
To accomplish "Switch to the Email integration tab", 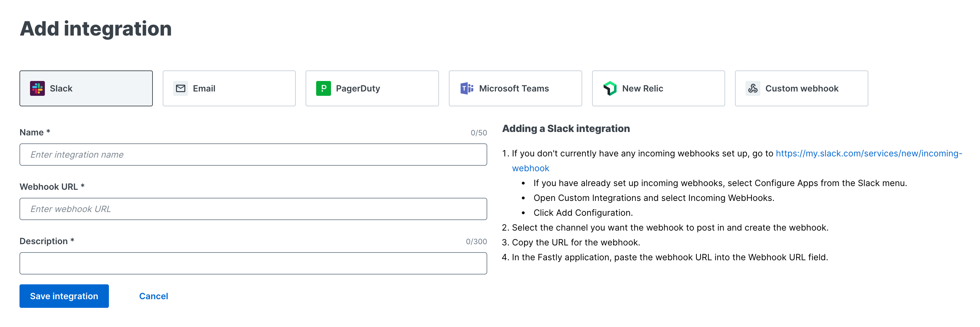I will 229,88.
